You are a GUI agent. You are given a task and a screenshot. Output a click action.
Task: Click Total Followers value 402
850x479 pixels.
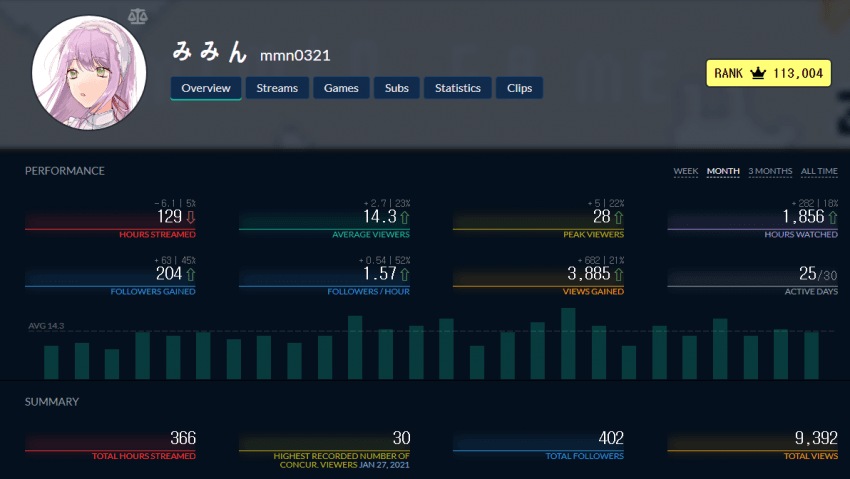611,438
